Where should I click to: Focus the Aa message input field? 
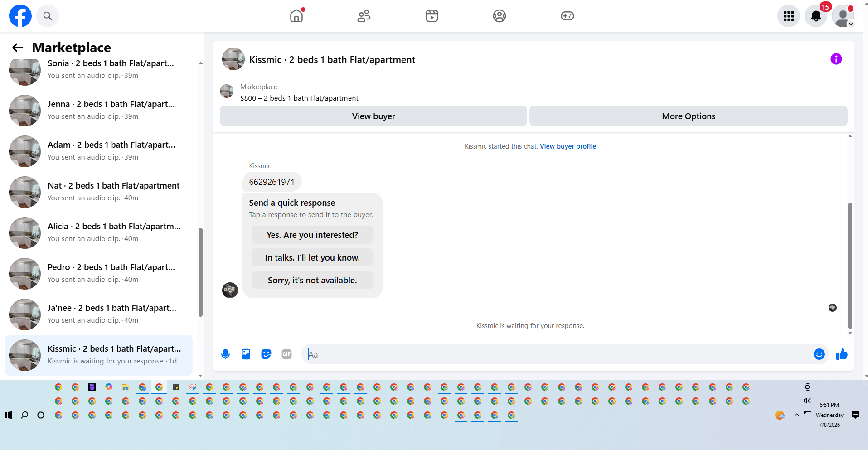pyautogui.click(x=558, y=354)
